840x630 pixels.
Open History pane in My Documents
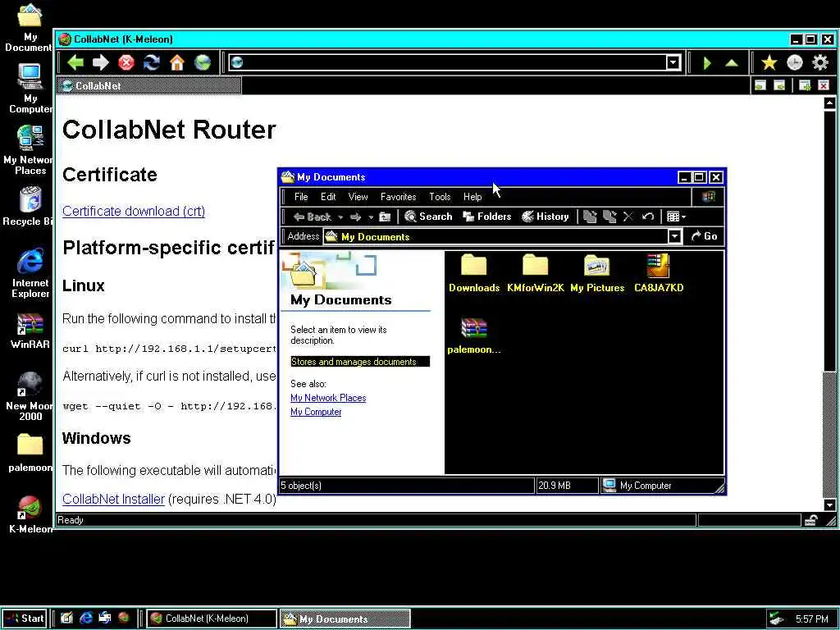[546, 217]
